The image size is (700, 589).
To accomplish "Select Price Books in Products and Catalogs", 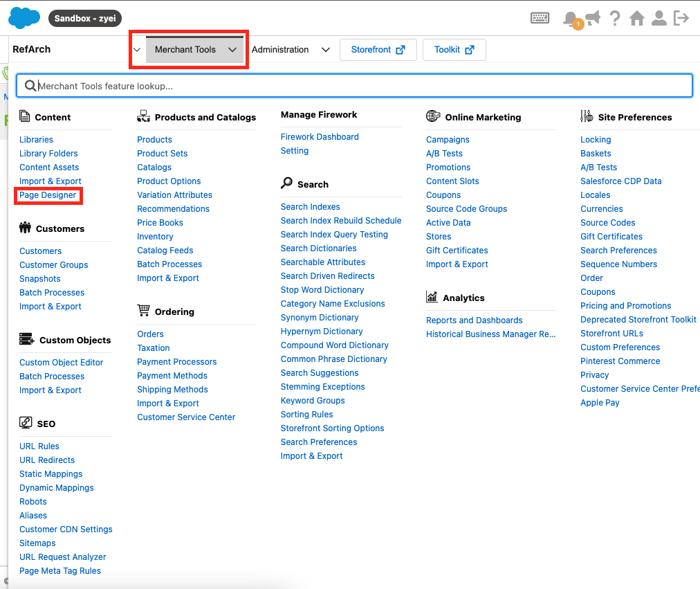I will (160, 223).
